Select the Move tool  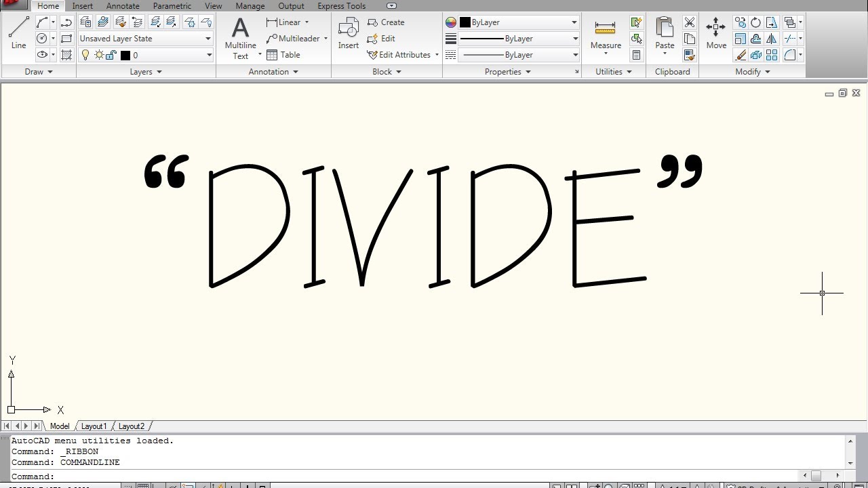[x=716, y=33]
